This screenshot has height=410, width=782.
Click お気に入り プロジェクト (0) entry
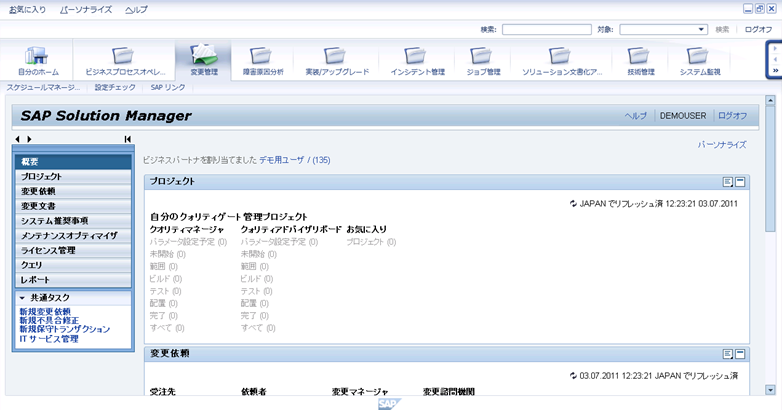pos(371,242)
